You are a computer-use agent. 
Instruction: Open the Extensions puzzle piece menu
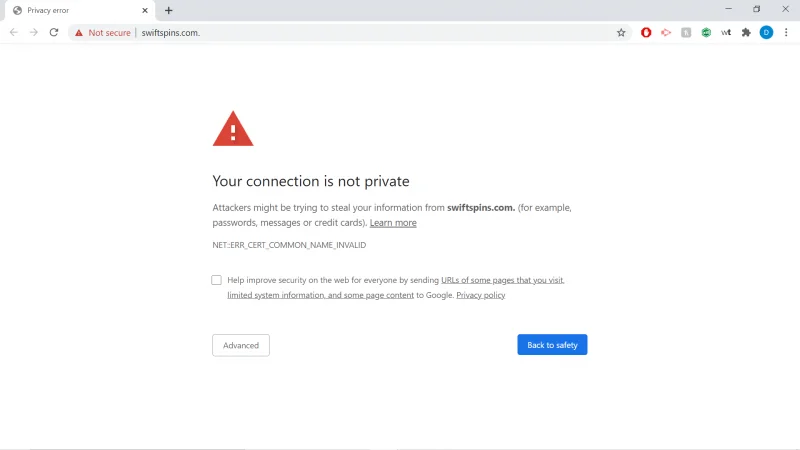pyautogui.click(x=746, y=33)
